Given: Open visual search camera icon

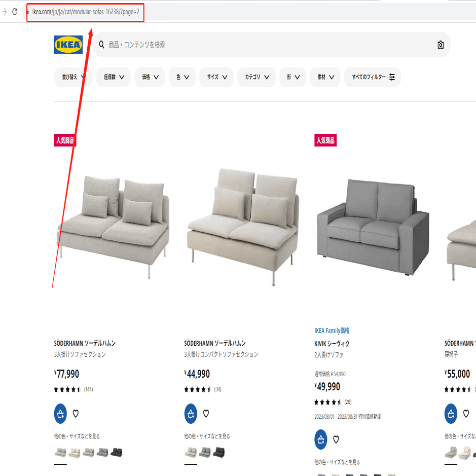Looking at the screenshot, I should (441, 45).
